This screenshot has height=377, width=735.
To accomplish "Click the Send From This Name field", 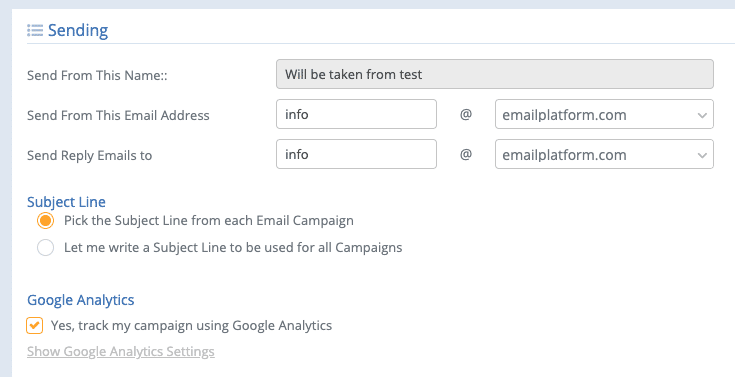I will [x=495, y=74].
